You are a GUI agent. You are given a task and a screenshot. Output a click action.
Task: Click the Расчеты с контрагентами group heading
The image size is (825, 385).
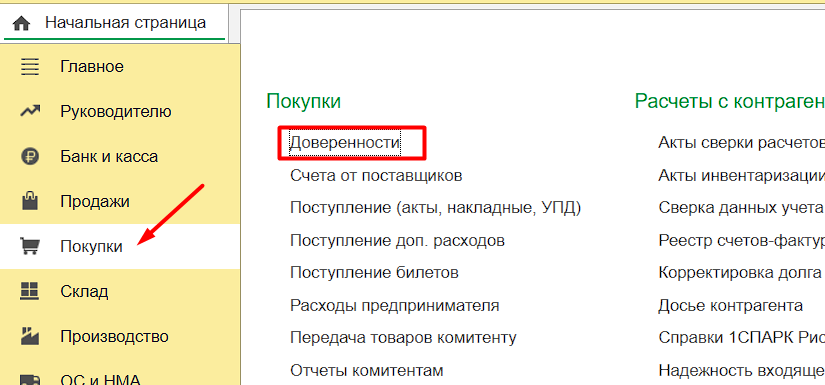(730, 101)
